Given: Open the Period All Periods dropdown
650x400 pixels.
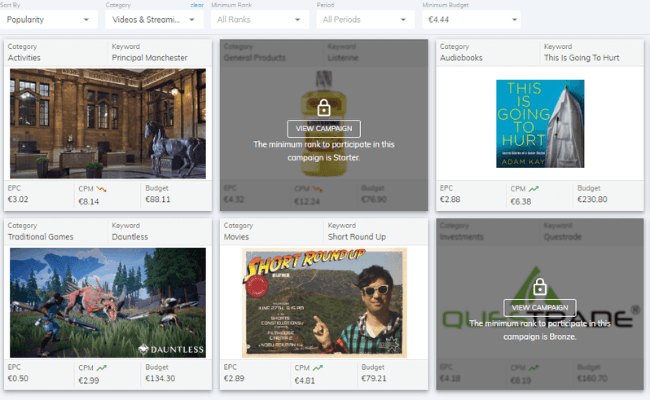Looking at the screenshot, I should [x=366, y=19].
